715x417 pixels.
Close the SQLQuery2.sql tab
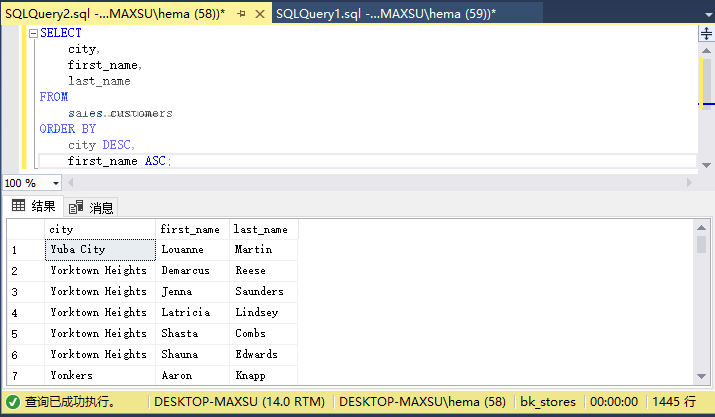coord(260,14)
